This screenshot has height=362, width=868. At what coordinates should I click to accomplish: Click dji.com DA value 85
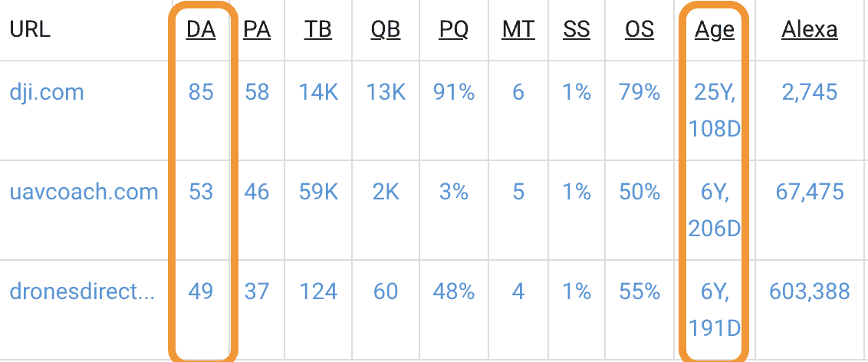click(x=201, y=93)
